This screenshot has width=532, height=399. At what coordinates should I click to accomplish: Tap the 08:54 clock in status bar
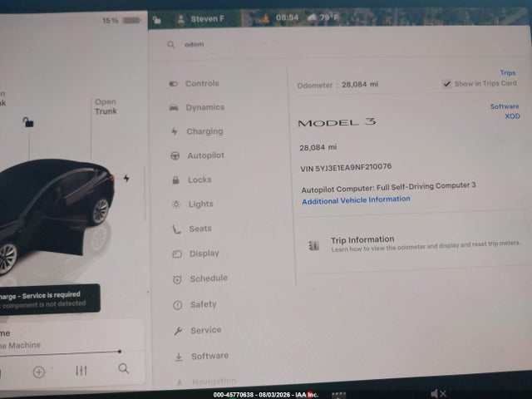[x=287, y=17]
